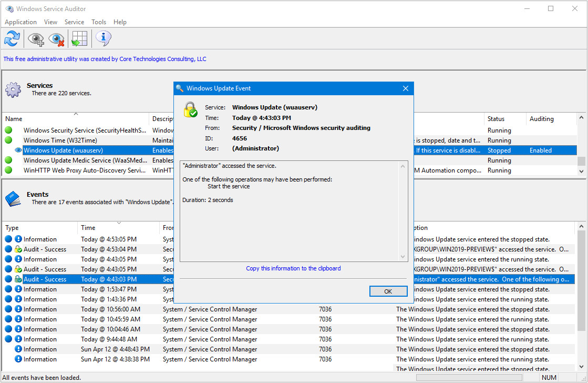
Task: Select event at Sun Apr 12 @ 4:38:38 PM
Action: coord(290,359)
